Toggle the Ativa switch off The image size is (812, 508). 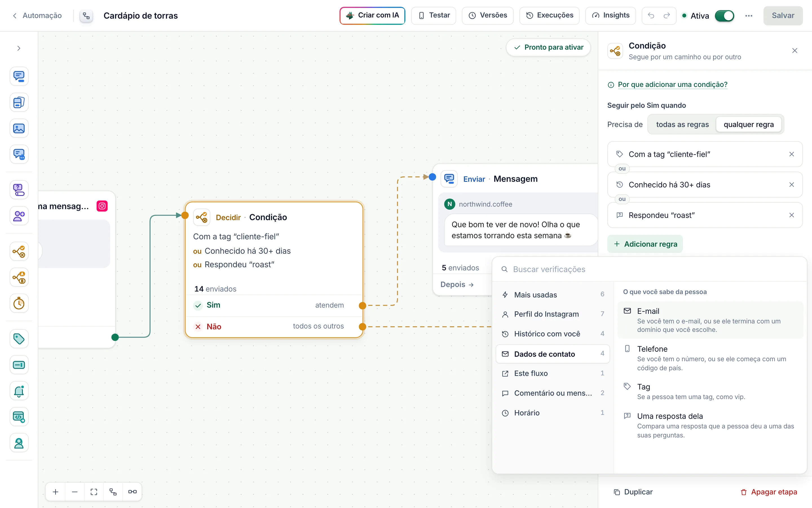click(x=724, y=16)
